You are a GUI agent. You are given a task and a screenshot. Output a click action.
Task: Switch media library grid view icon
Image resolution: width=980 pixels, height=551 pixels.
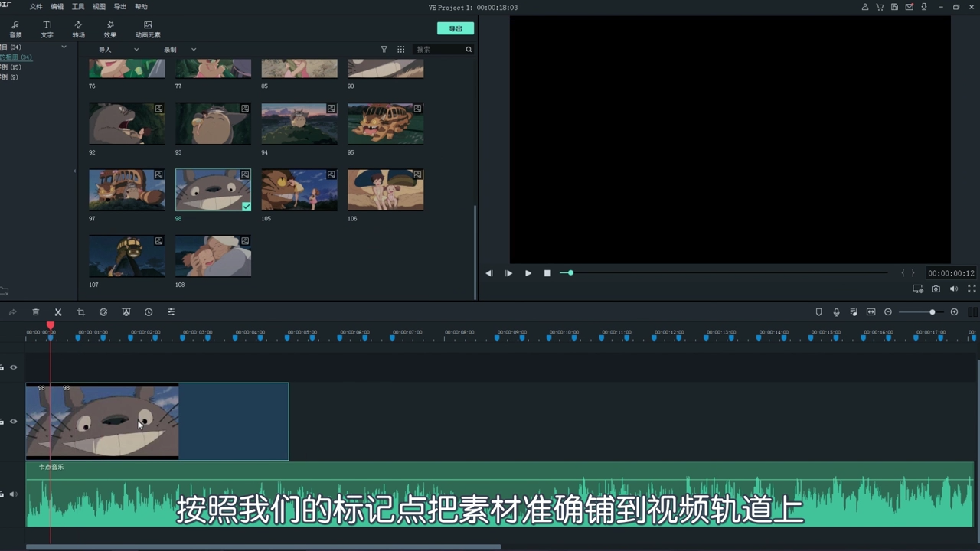tap(400, 49)
